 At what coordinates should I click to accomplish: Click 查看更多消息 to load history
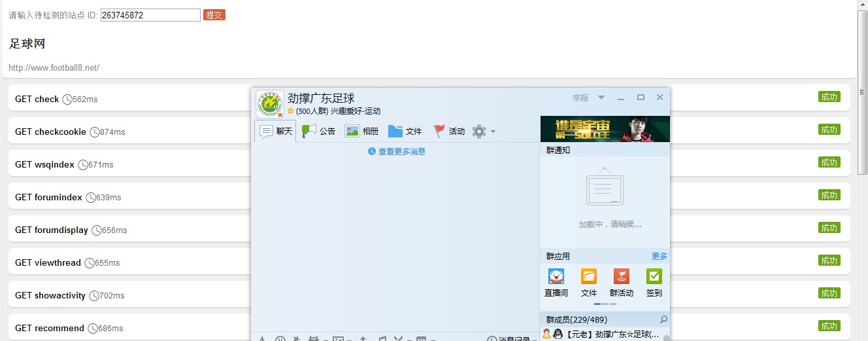(x=401, y=151)
